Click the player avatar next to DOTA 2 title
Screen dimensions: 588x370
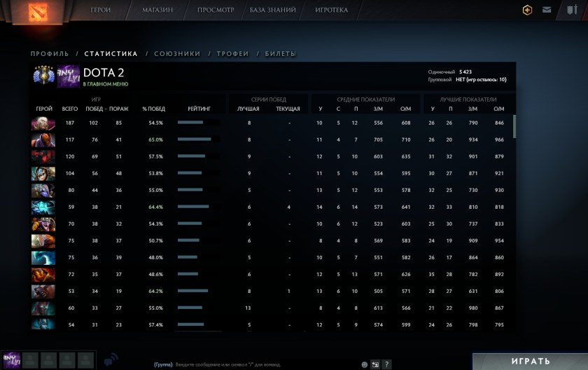69,76
